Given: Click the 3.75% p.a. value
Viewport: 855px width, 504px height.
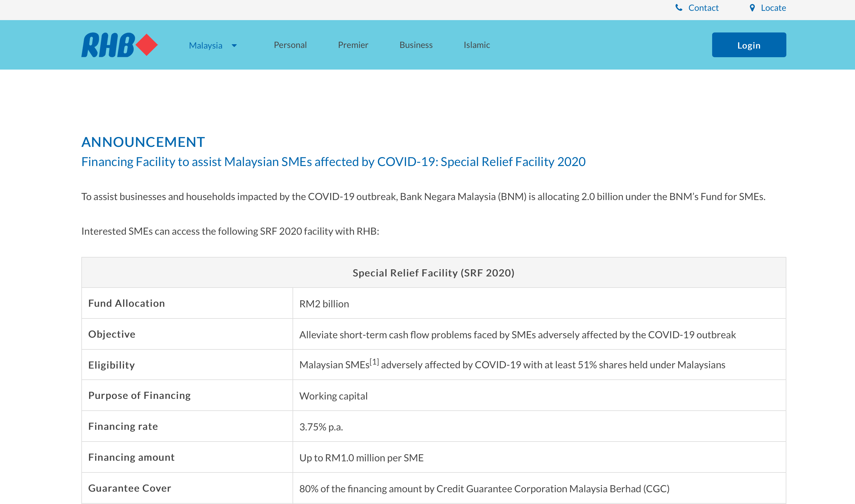Looking at the screenshot, I should (x=321, y=427).
